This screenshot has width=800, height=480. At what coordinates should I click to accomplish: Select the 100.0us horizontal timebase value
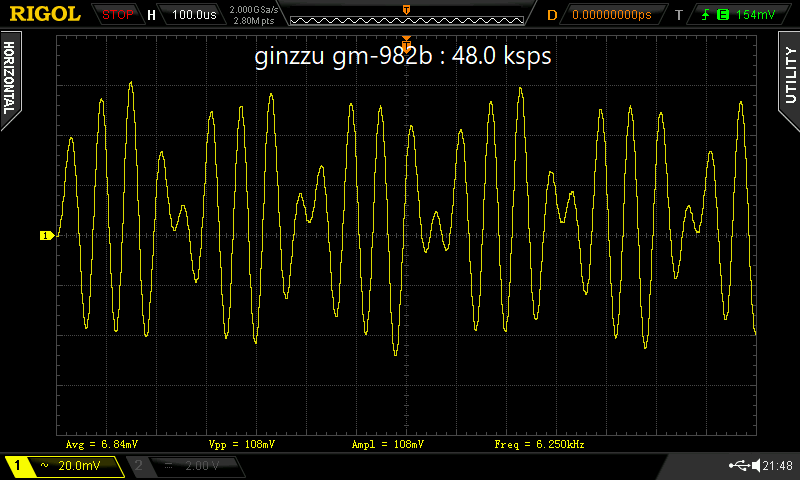pos(195,15)
